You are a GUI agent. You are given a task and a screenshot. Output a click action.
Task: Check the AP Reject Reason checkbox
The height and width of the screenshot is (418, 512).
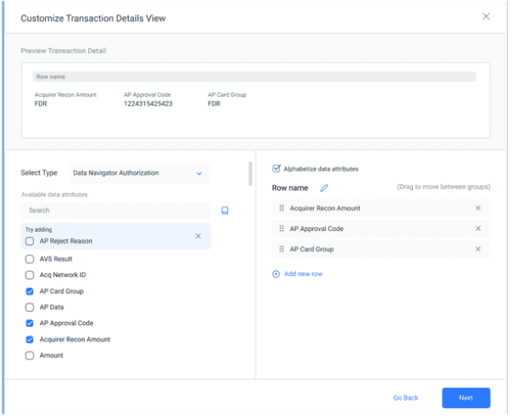click(30, 241)
